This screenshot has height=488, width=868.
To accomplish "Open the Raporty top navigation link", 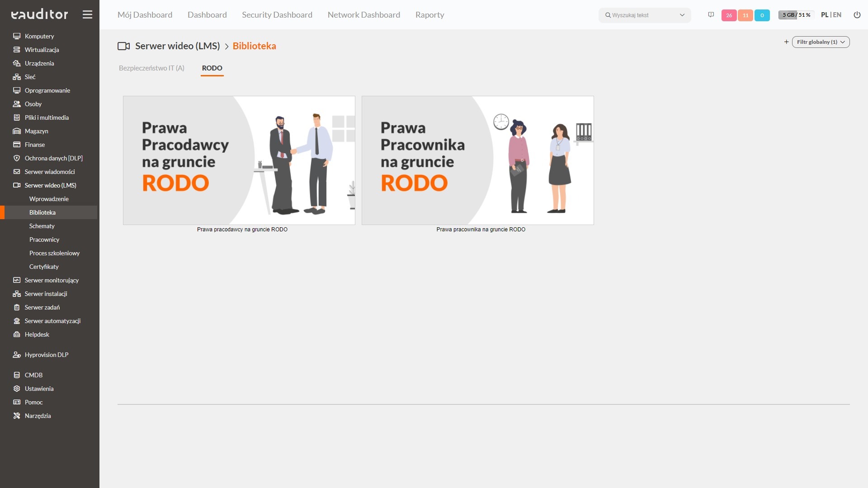I will (x=429, y=15).
